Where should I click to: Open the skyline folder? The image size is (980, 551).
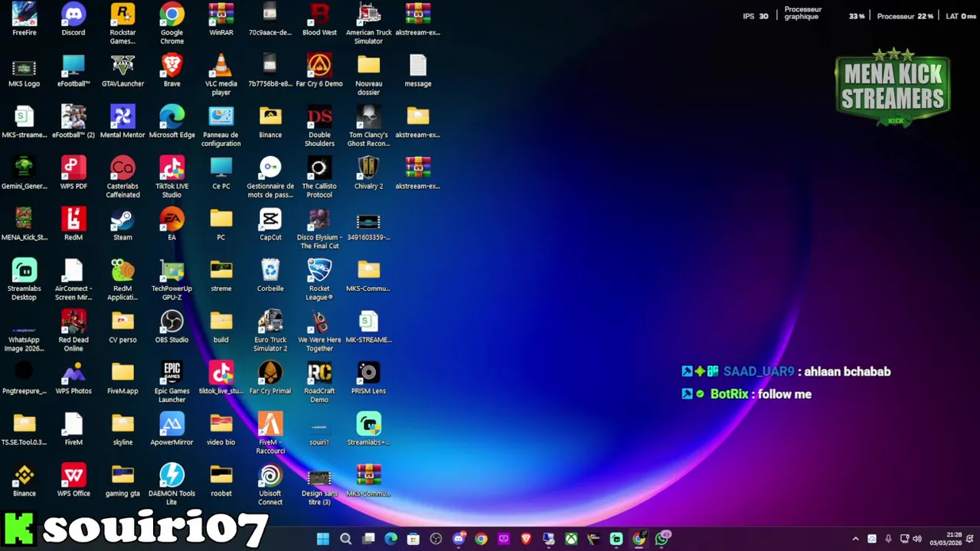tap(122, 429)
